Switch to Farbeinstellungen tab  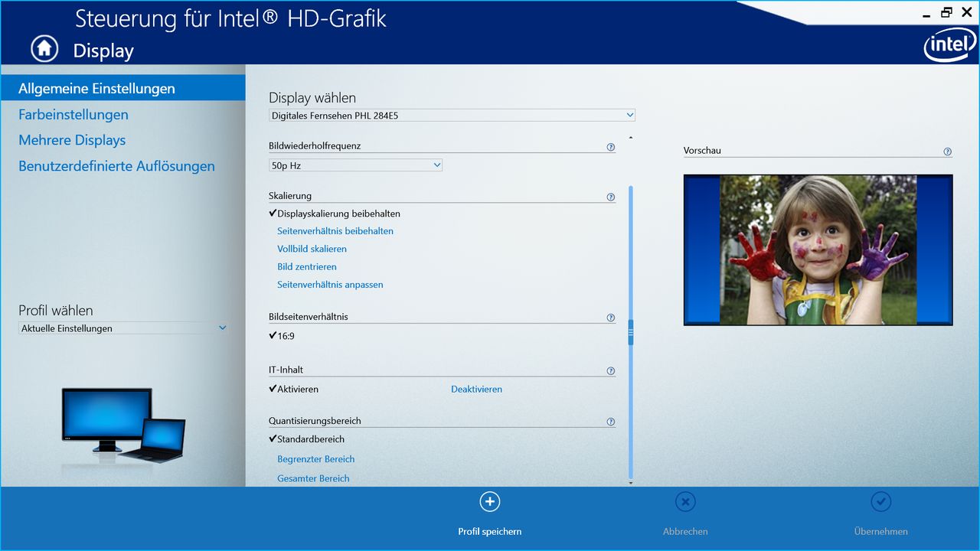click(x=73, y=115)
